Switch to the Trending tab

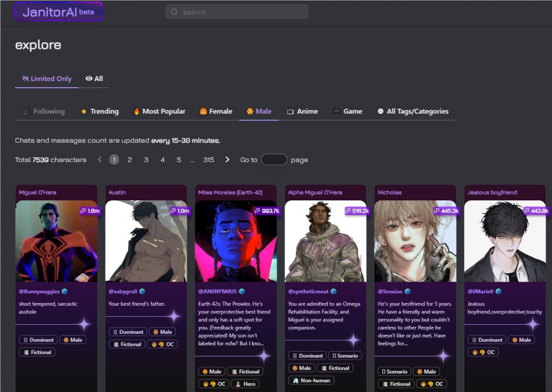pos(99,111)
